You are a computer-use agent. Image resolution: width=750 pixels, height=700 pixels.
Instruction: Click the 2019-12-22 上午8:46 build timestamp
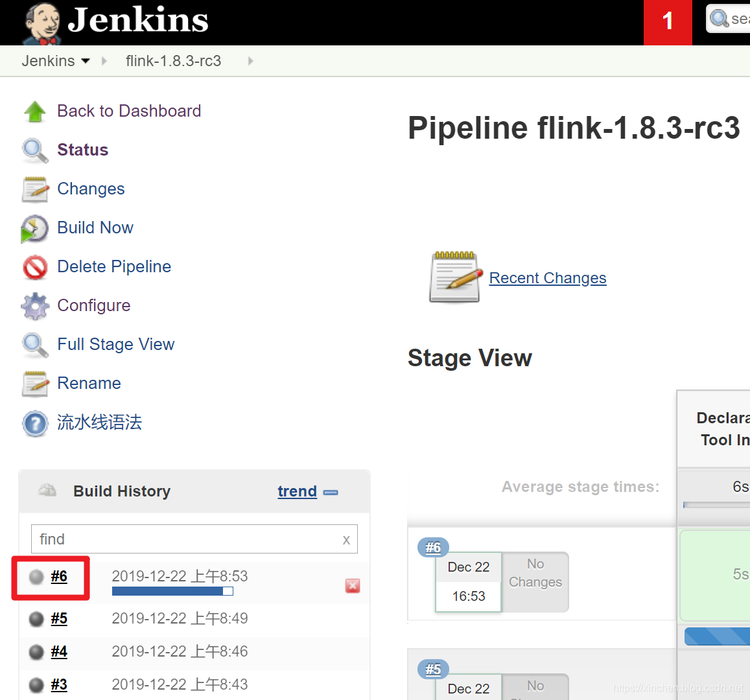click(180, 651)
